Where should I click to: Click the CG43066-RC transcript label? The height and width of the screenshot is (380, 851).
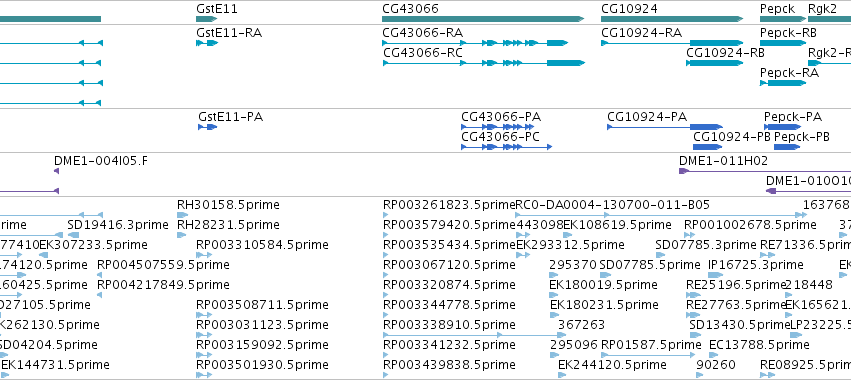click(x=423, y=53)
